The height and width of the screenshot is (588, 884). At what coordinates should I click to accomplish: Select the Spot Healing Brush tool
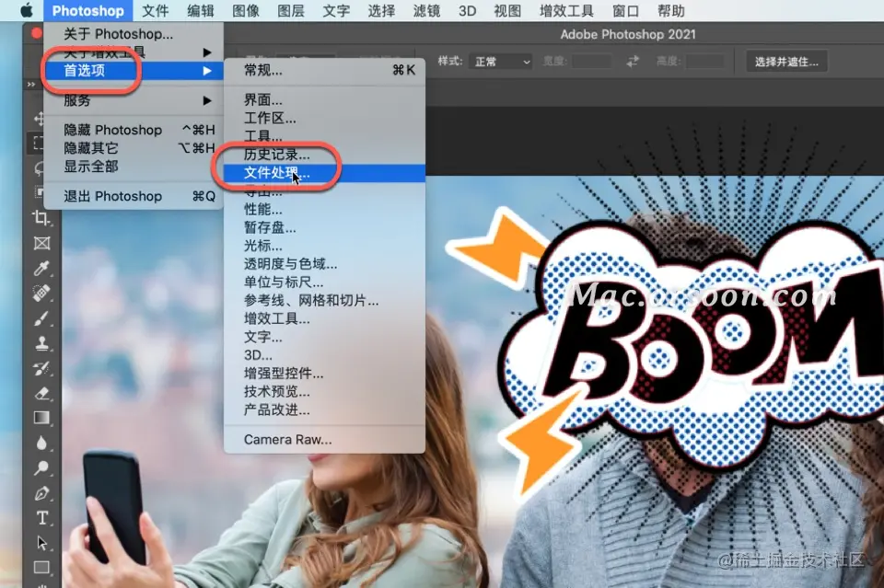tap(41, 293)
